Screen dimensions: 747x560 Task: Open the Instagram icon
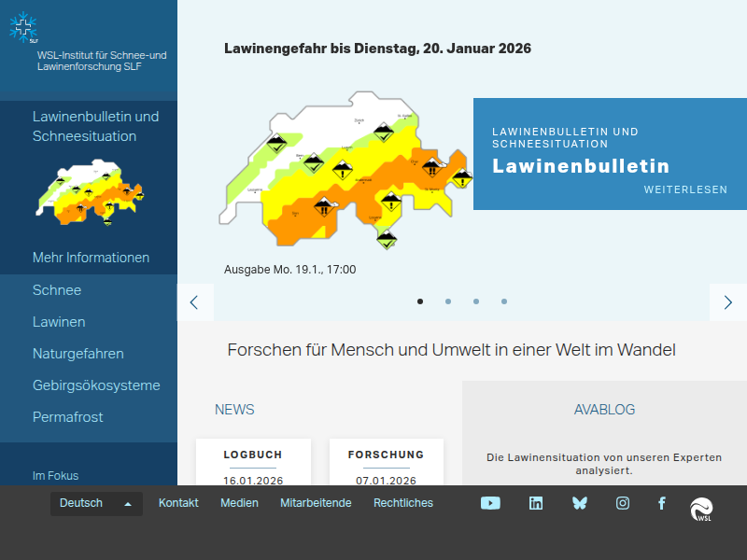pyautogui.click(x=623, y=503)
